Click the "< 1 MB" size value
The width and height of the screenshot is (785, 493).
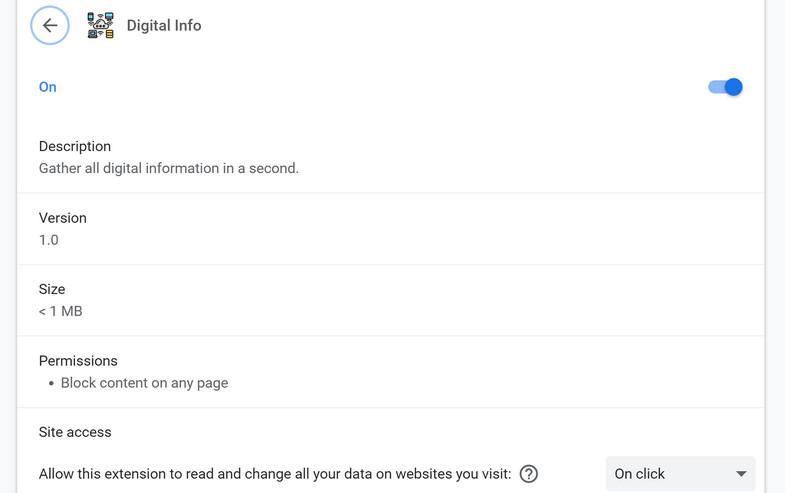(x=61, y=311)
